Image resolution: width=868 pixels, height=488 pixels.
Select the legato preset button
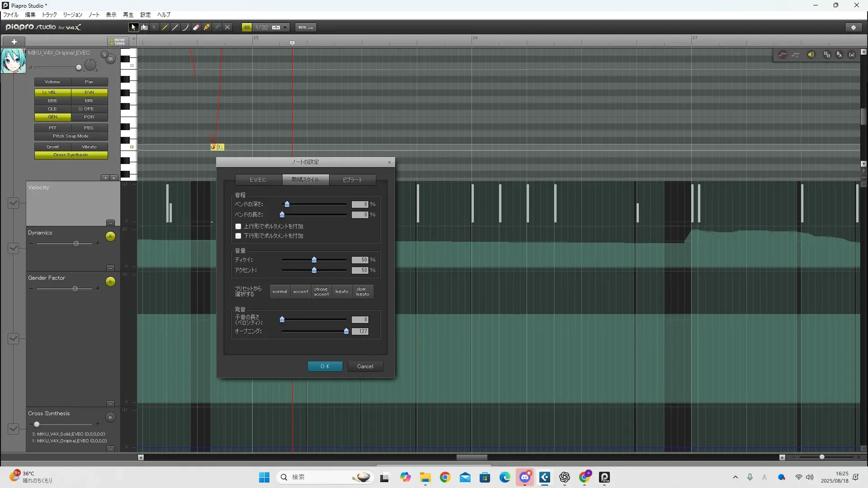[x=342, y=291]
